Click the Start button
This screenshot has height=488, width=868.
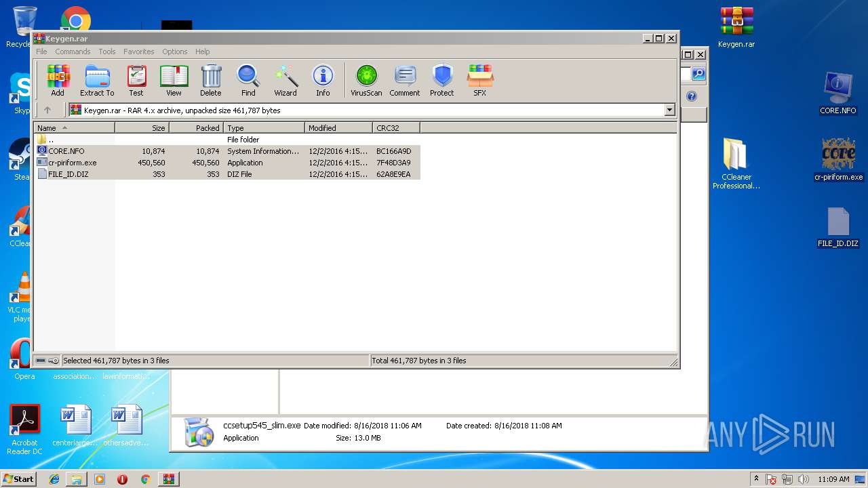coord(18,479)
